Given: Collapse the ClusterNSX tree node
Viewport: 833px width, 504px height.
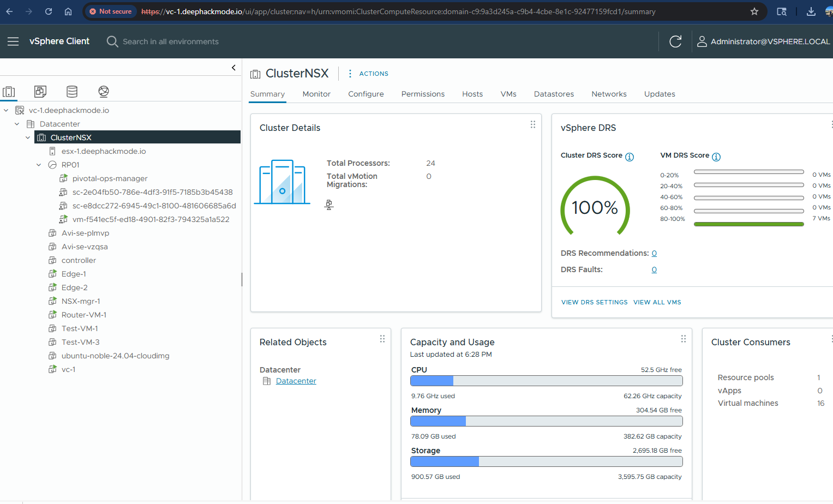Looking at the screenshot, I should point(28,137).
